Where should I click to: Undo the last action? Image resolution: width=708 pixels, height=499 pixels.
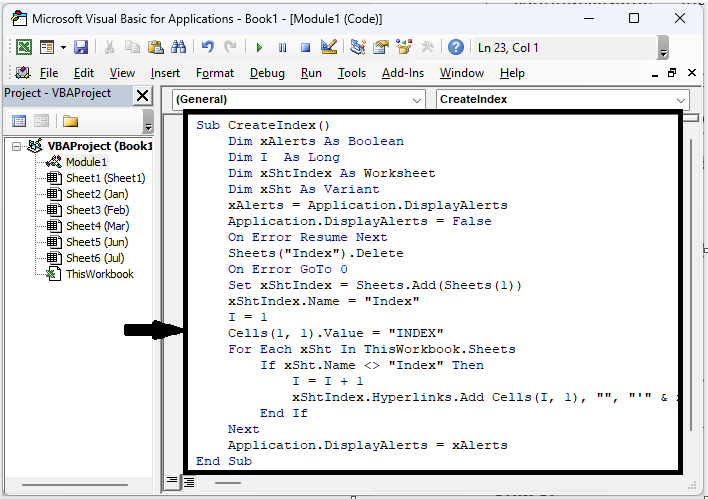point(207,47)
